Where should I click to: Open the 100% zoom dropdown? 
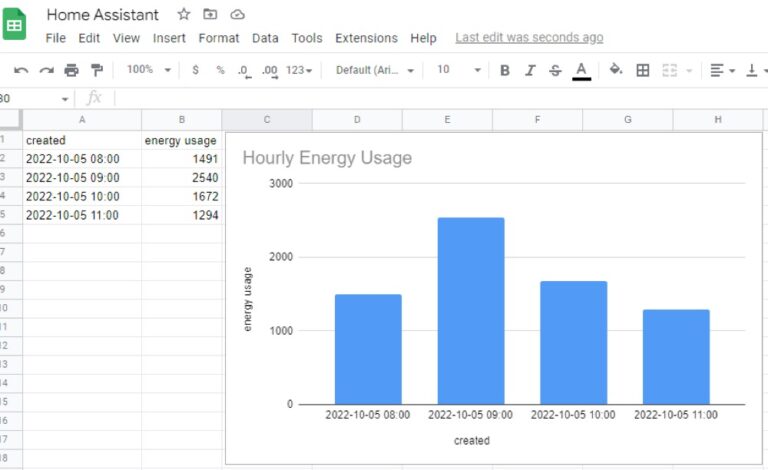(149, 70)
